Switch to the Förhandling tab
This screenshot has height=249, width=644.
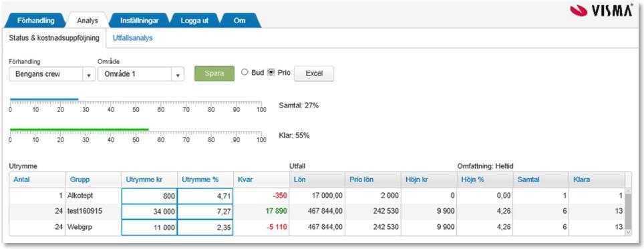[x=36, y=21]
